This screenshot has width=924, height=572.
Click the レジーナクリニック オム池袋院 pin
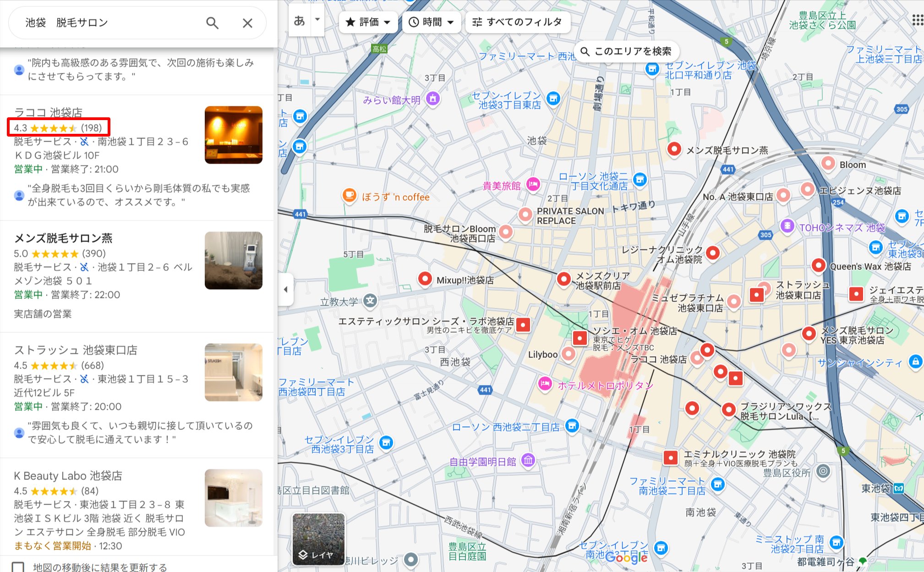click(712, 253)
